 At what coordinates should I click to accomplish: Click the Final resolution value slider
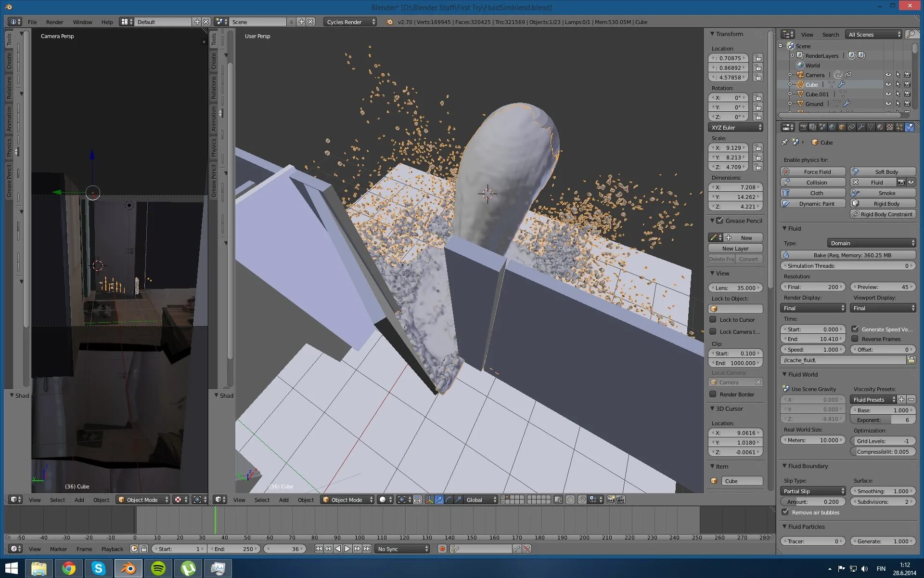click(x=812, y=287)
